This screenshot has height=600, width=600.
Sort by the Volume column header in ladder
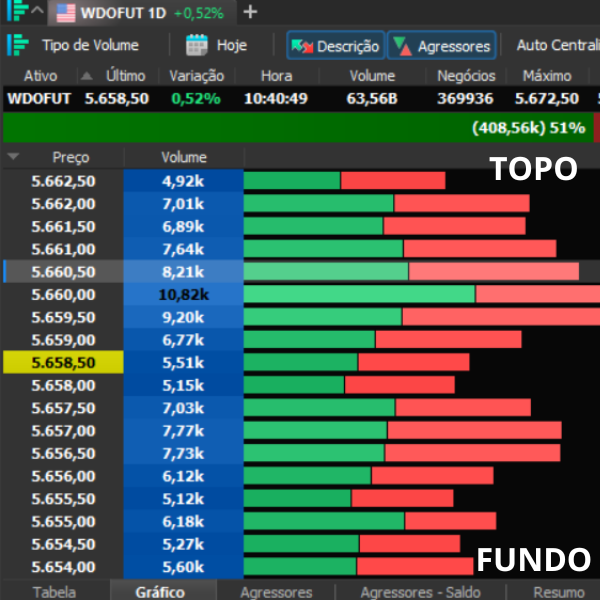(x=183, y=157)
